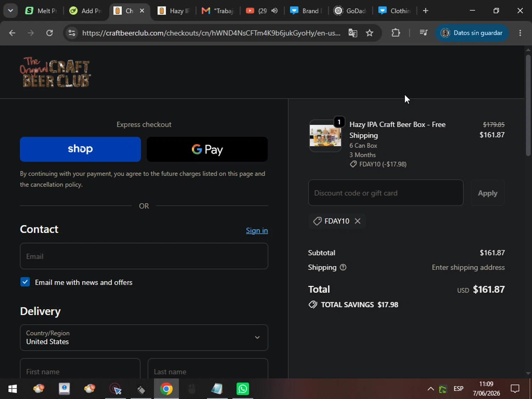Click the Discount code or gift card field
Image resolution: width=532 pixels, height=399 pixels.
[386, 193]
